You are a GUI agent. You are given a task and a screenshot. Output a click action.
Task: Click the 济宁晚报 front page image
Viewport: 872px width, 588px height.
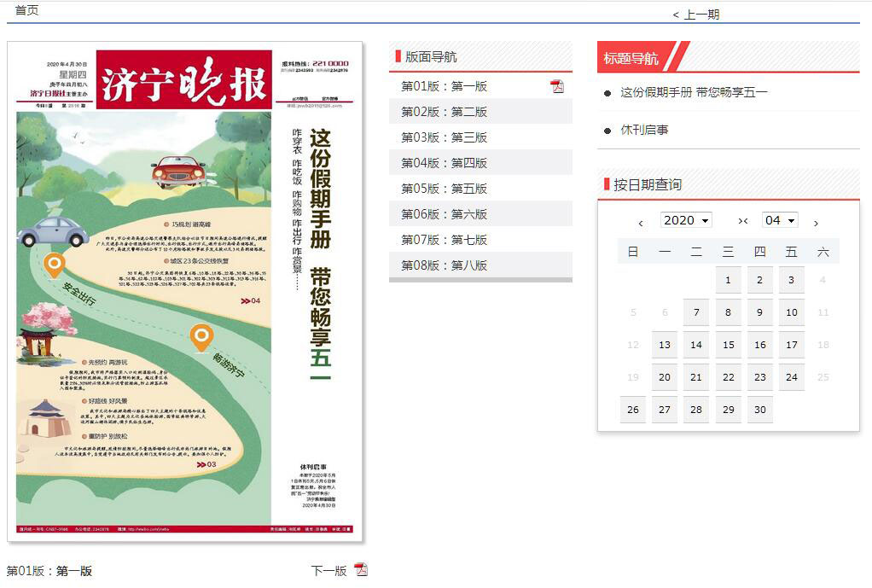pos(185,292)
